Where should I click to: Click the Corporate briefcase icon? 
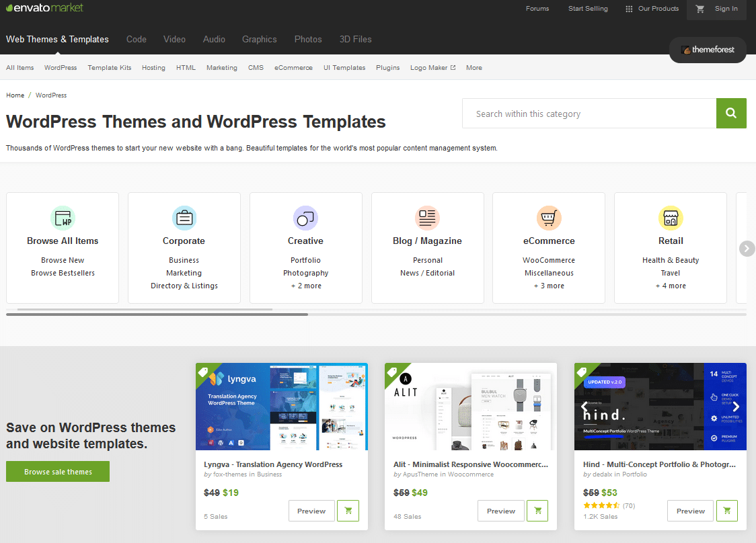(184, 218)
